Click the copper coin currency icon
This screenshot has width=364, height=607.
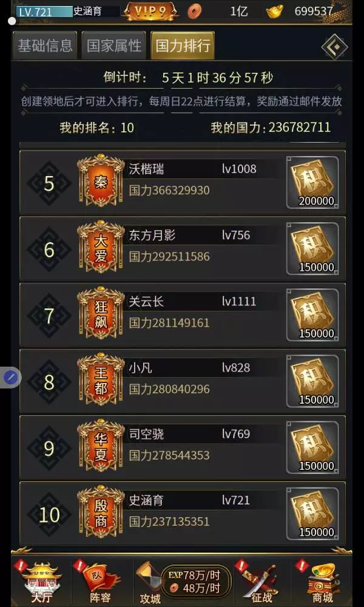(195, 12)
